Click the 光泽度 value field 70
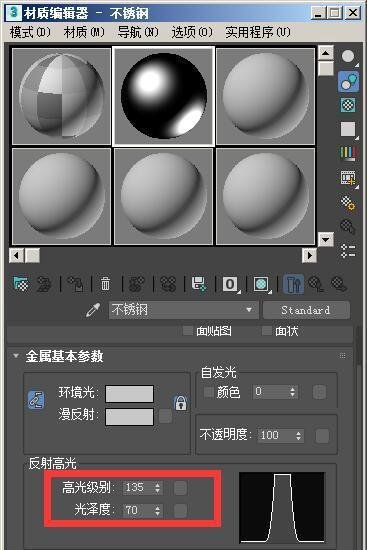Screen dimensions: 367x550 pyautogui.click(x=138, y=510)
